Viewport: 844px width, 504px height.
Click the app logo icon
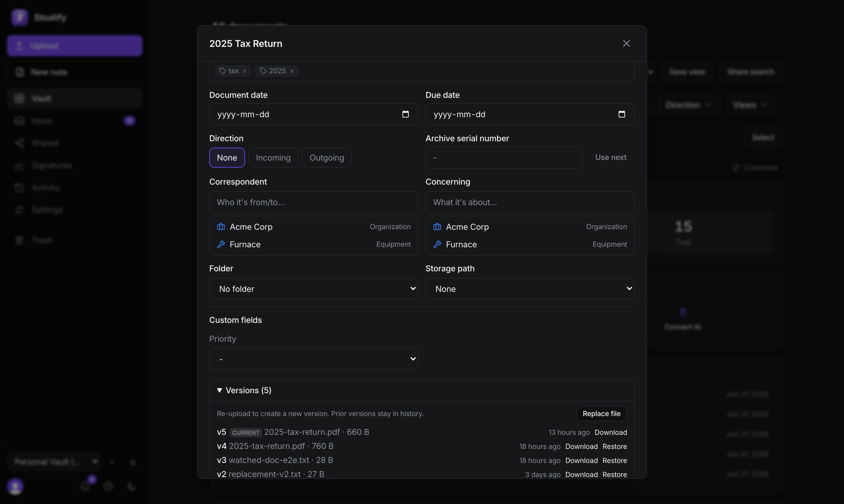tap(19, 17)
